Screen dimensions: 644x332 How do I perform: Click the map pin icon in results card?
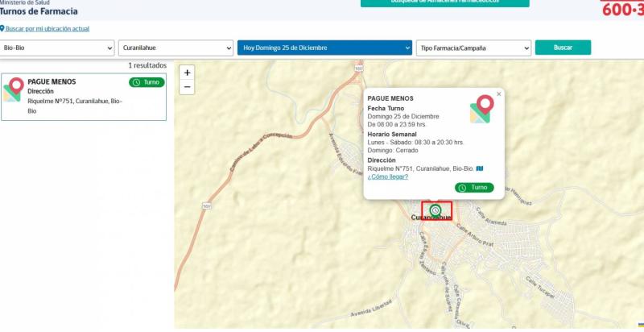12,89
